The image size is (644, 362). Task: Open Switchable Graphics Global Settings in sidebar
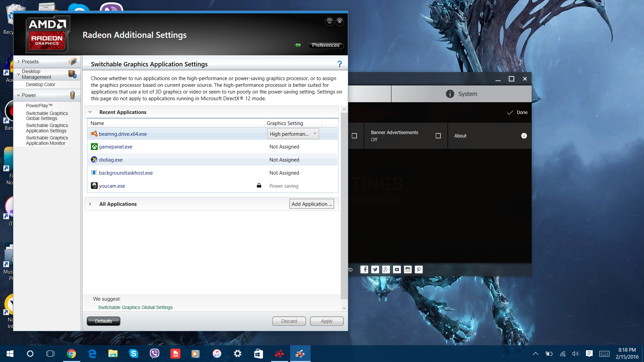47,116
